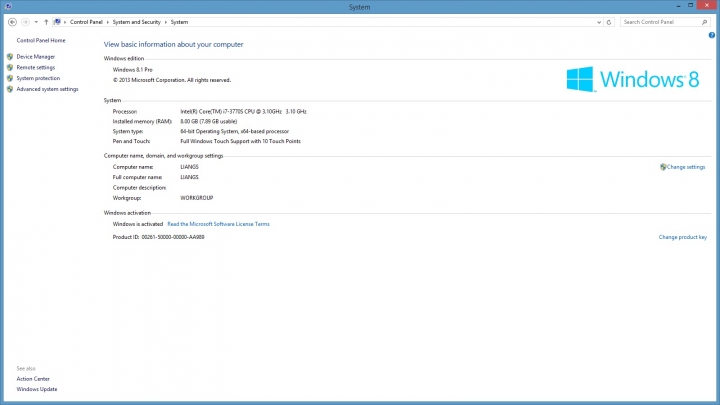Click the WORKGROUP value
720x405 pixels.
[x=197, y=198]
